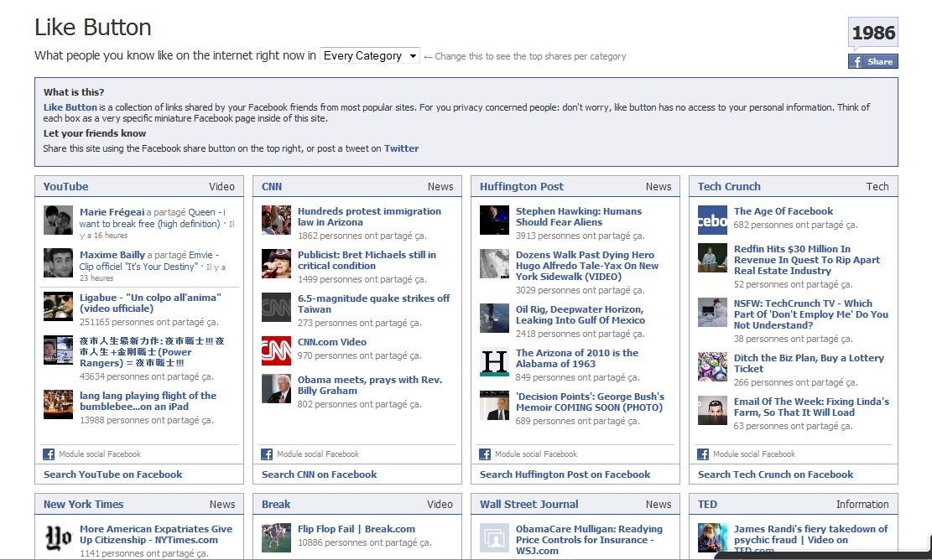Open Redfin Hits $30 Million article
The width and height of the screenshot is (932, 560).
pyautogui.click(x=806, y=260)
